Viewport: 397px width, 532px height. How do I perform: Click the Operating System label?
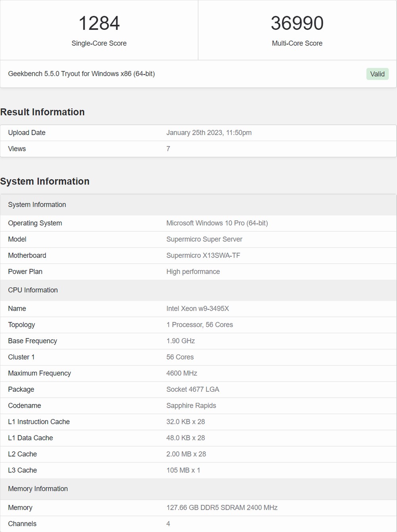[x=35, y=223]
